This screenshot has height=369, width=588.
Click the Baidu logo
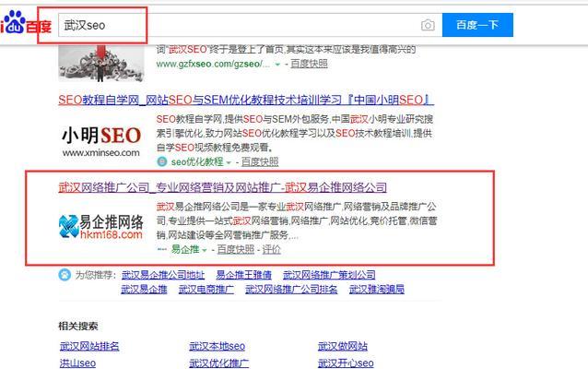26,25
